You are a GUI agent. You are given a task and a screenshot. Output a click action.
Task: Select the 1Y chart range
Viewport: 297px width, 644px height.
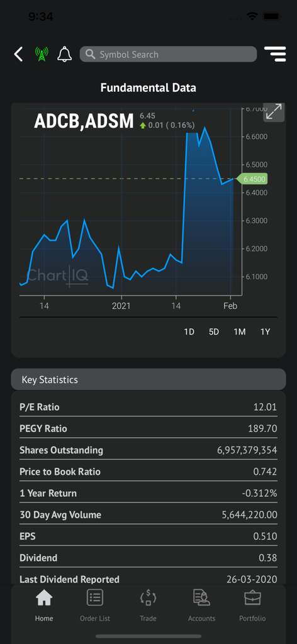(266, 332)
